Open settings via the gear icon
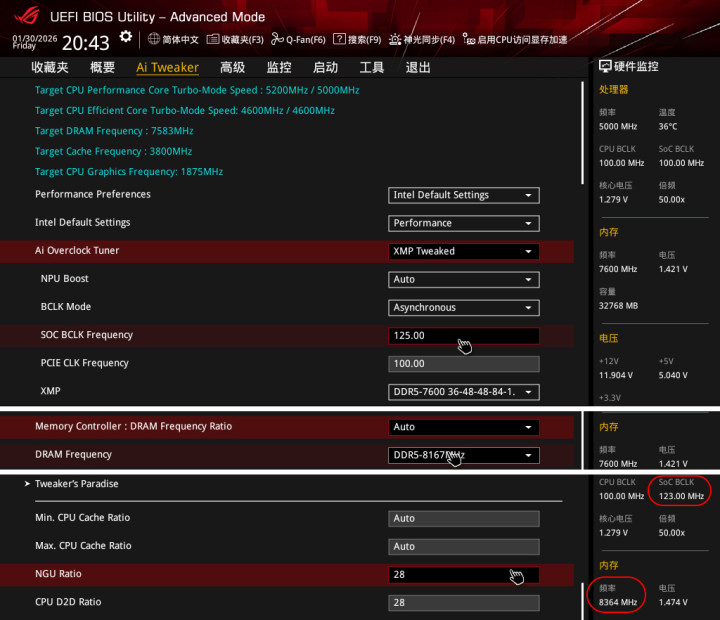The height and width of the screenshot is (620, 720). [x=125, y=37]
